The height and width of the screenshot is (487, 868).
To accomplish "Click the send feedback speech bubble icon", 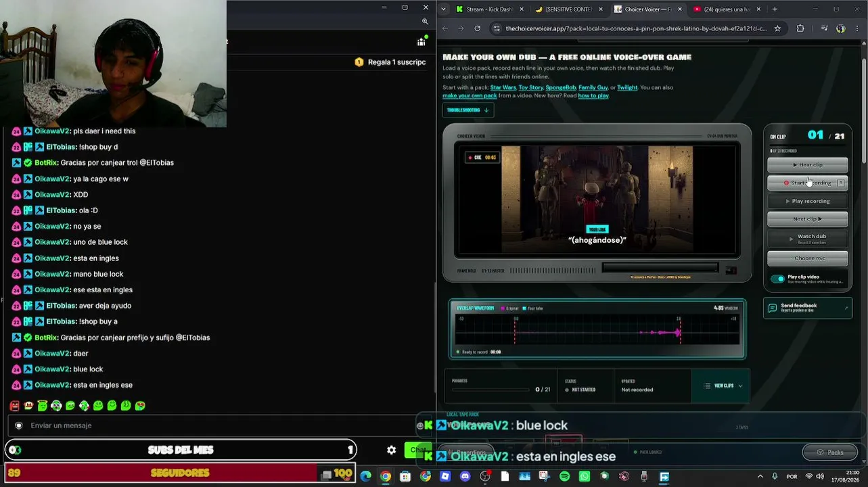I will [x=773, y=308].
